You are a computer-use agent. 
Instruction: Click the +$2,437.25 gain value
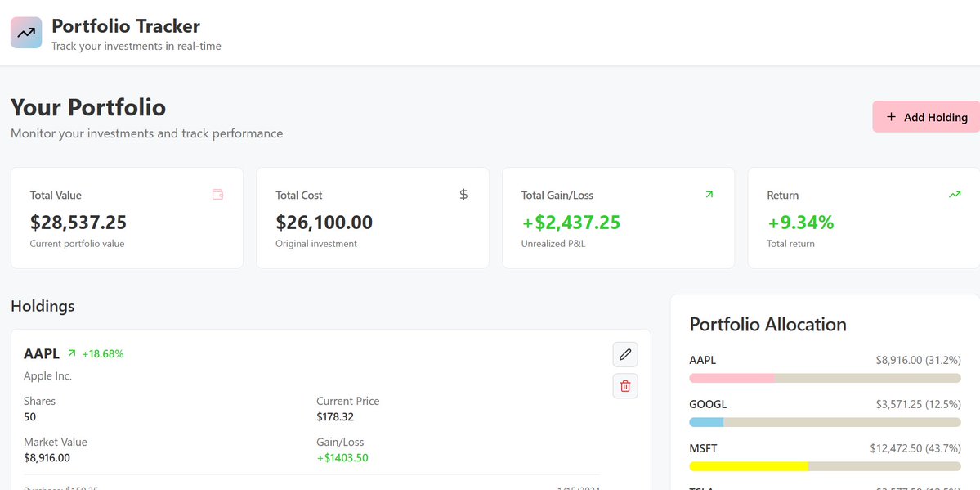pos(571,223)
